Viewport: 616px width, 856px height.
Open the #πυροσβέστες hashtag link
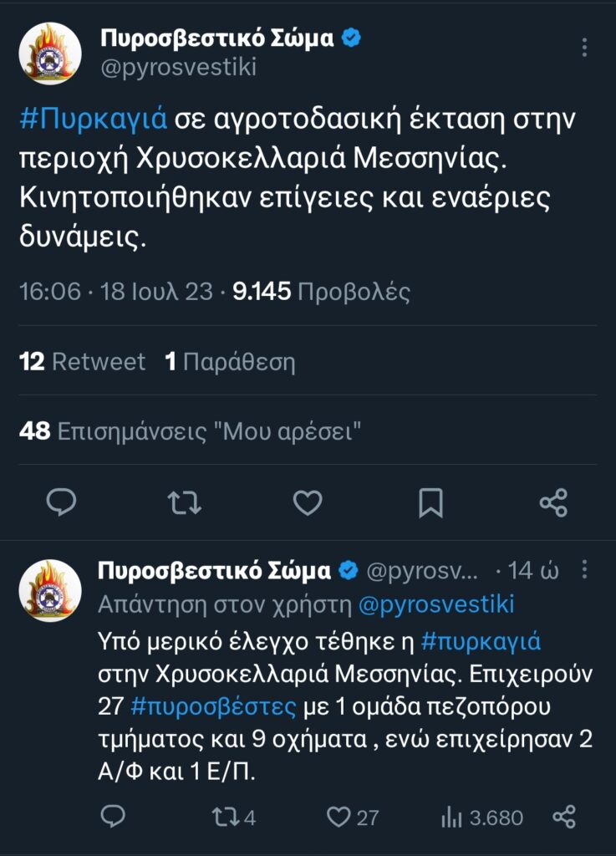coord(213,706)
